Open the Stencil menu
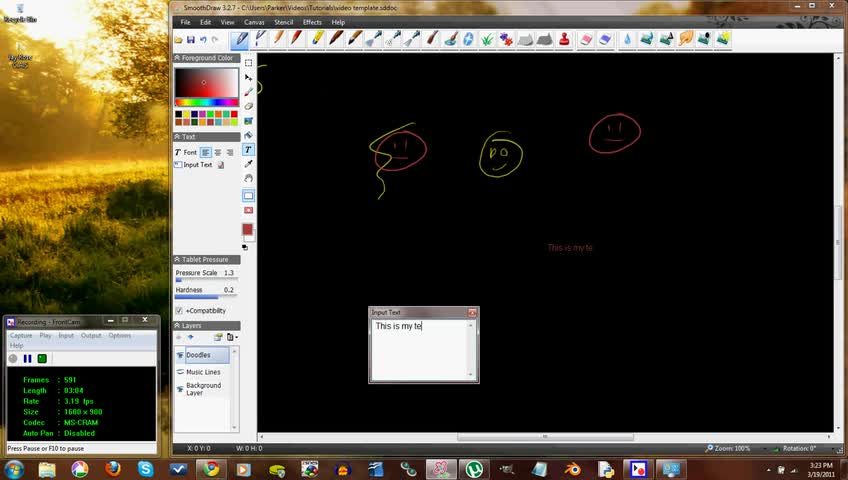 tap(283, 22)
